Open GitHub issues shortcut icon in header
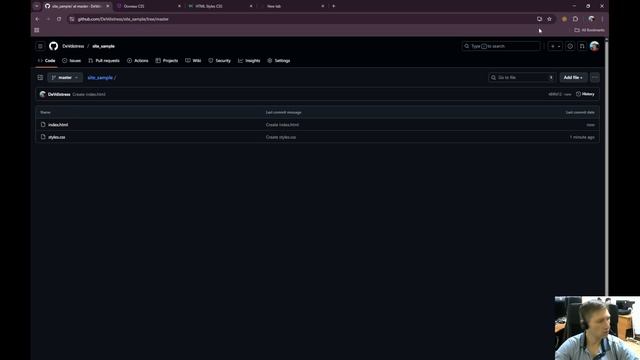The height and width of the screenshot is (360, 640). 570,46
